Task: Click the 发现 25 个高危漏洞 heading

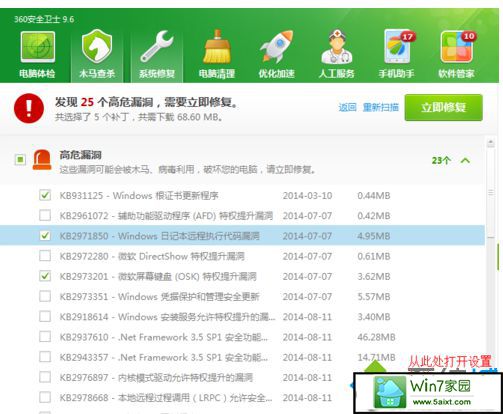Action: tap(147, 102)
